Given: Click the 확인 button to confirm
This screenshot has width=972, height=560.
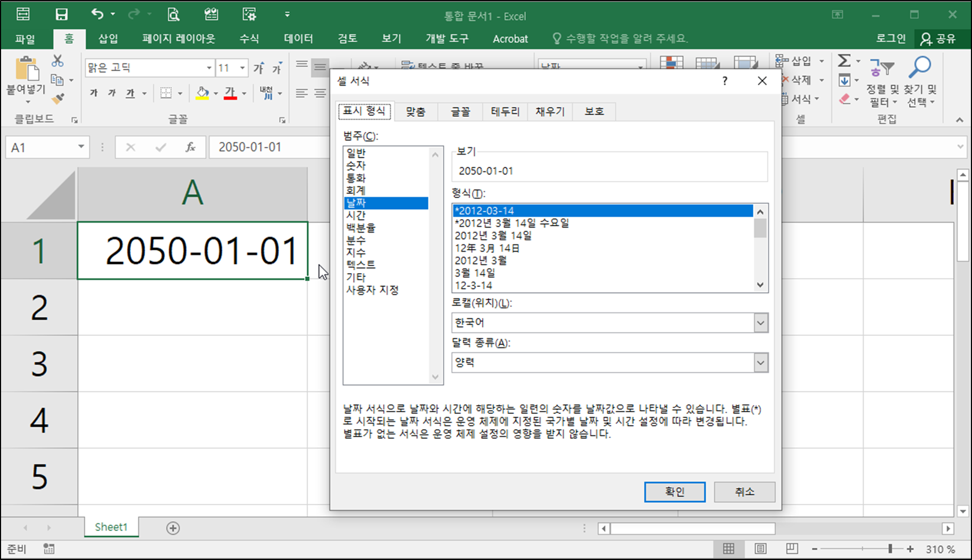Looking at the screenshot, I should 674,491.
